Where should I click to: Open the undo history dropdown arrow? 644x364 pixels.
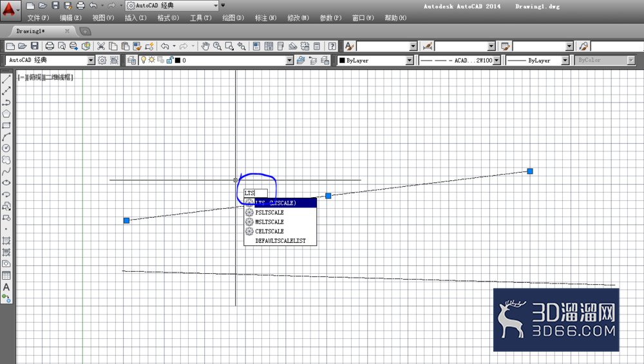coord(174,46)
